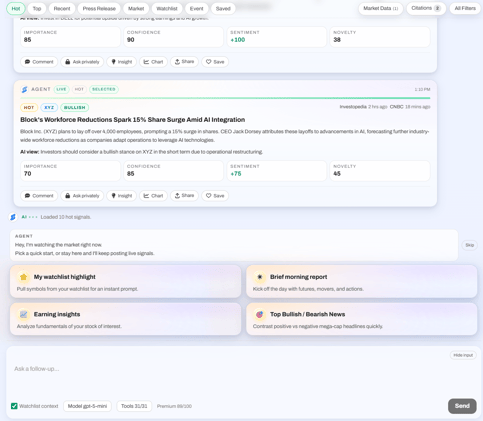Screen dimensions: 483x421
Task: Open the Watchlist tab
Action: point(167,8)
